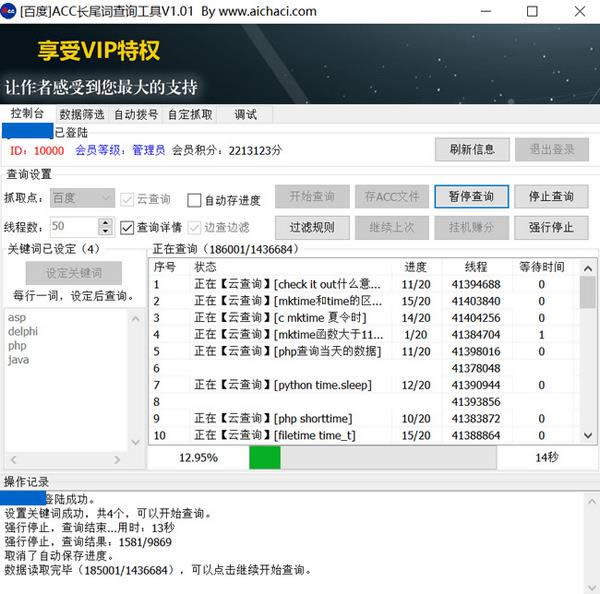The height and width of the screenshot is (594, 600).
Task: Toggle the 云查询 checkbox
Action: [x=127, y=199]
